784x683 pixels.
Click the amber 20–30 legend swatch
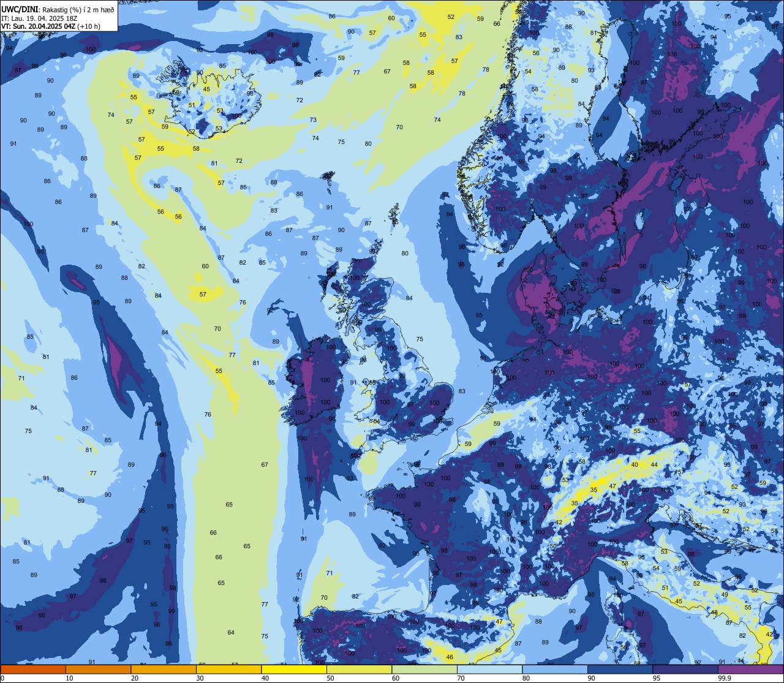[x=164, y=670]
